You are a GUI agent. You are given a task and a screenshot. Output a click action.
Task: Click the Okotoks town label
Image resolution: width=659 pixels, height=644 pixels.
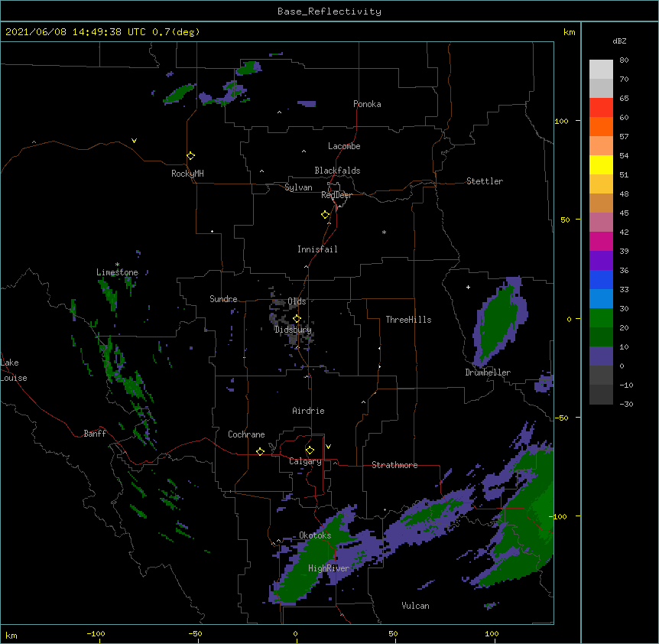click(x=315, y=535)
